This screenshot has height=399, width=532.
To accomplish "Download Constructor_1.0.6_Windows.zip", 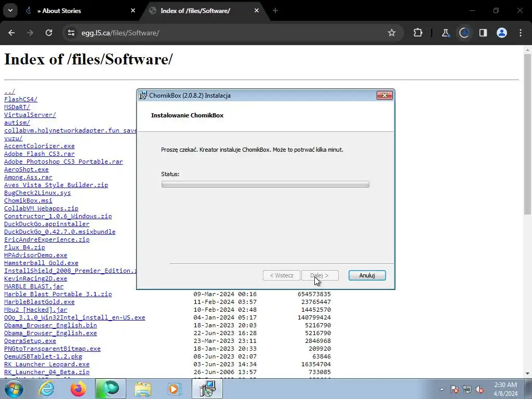I will tap(58, 216).
